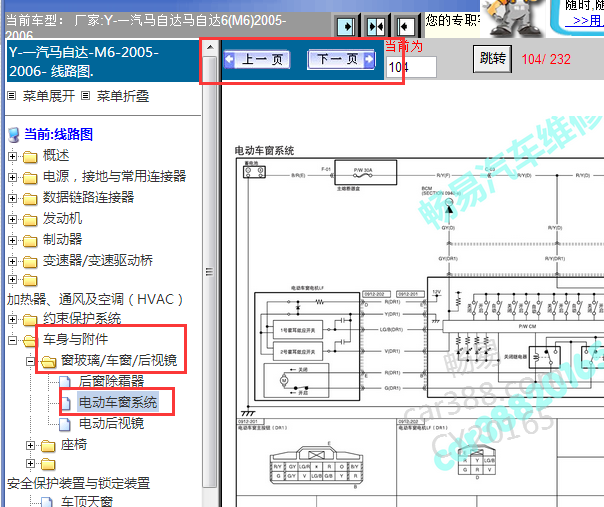Click the >>用 link at top right
This screenshot has width=604, height=507.
(586, 20)
